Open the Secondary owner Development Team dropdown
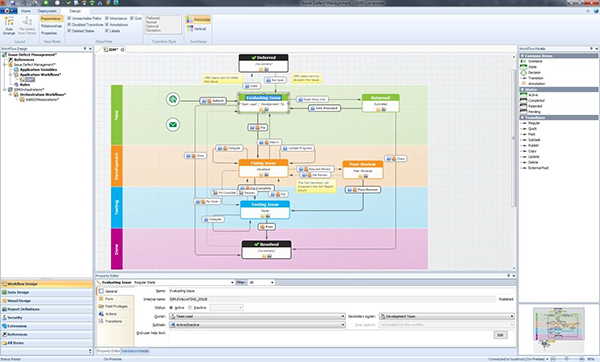This screenshot has width=600, height=362. click(x=446, y=316)
